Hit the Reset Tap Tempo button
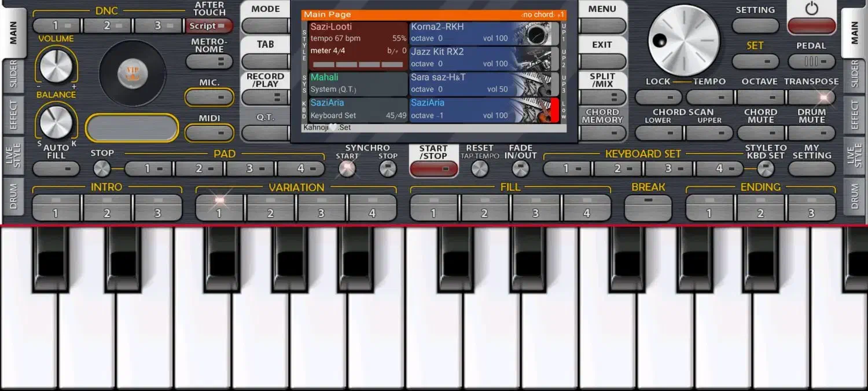 (479, 169)
